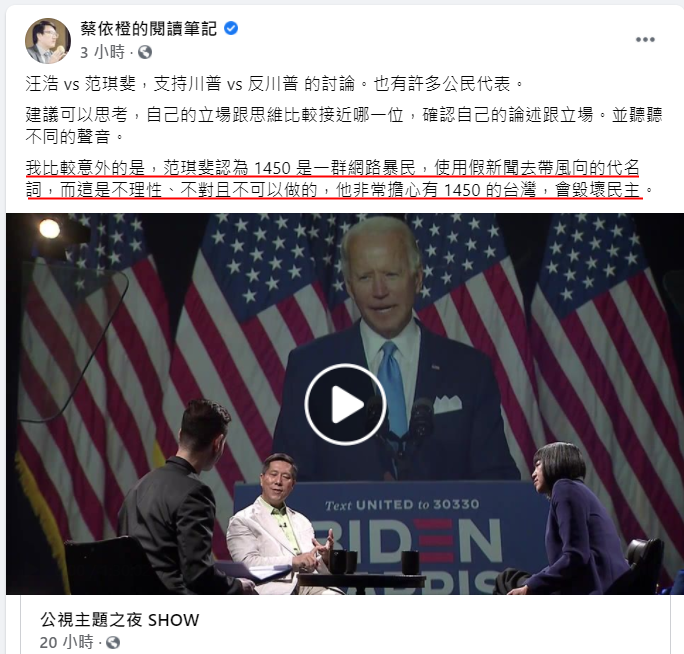Open the 公視主題之夜 SHOW source page
This screenshot has height=654, width=684.
point(120,620)
